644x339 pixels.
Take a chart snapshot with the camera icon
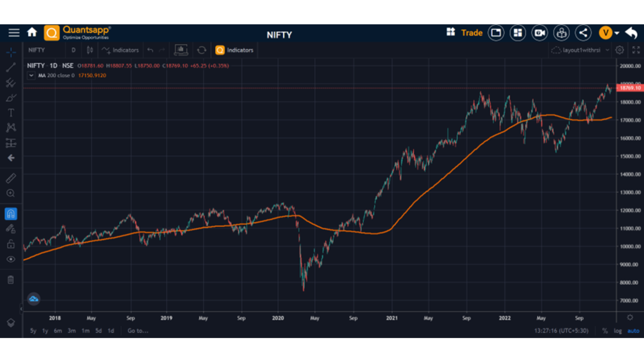pyautogui.click(x=539, y=33)
